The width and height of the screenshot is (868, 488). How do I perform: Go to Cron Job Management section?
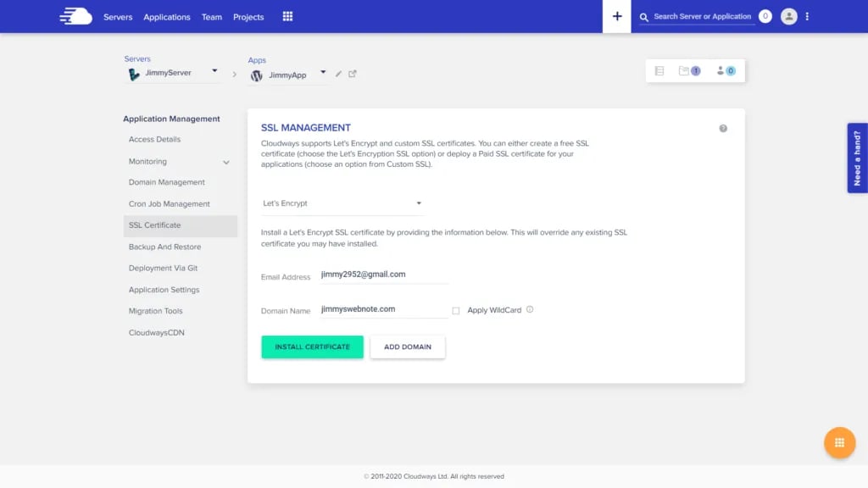tap(170, 203)
